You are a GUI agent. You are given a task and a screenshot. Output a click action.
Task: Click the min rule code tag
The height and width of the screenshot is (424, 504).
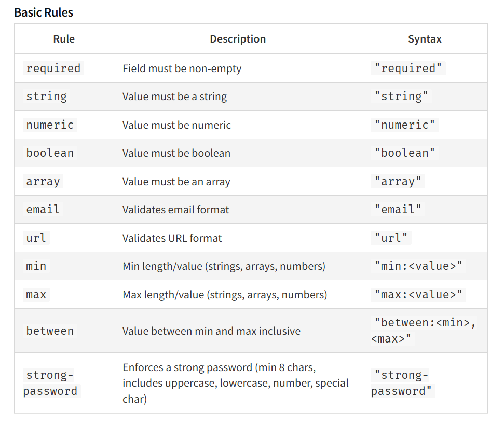[36, 266]
